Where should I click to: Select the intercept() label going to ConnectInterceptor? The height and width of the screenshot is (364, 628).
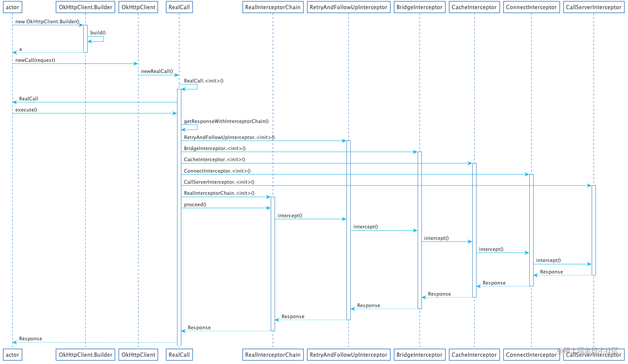[x=491, y=249]
